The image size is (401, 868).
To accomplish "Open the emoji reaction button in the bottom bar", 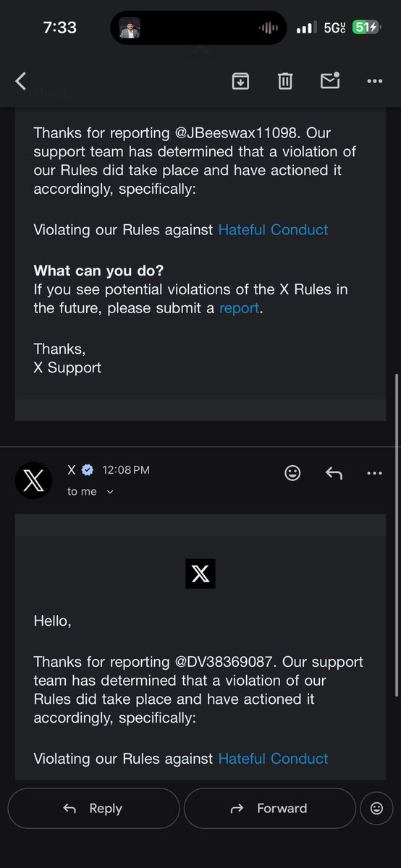I will tap(377, 809).
